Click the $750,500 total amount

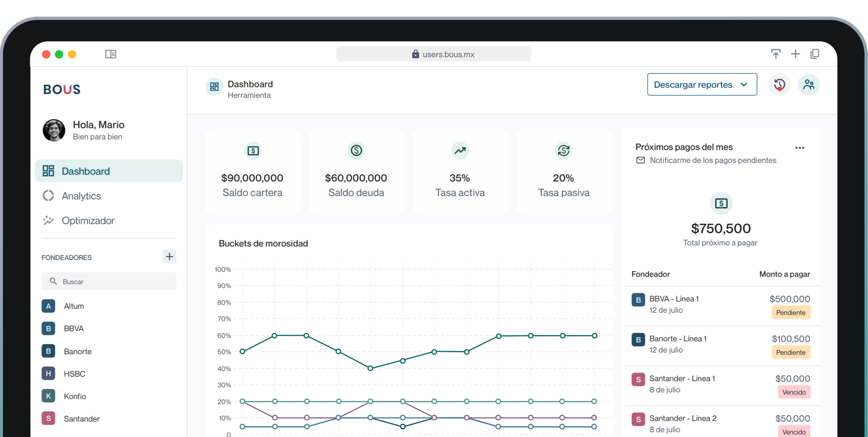[721, 228]
